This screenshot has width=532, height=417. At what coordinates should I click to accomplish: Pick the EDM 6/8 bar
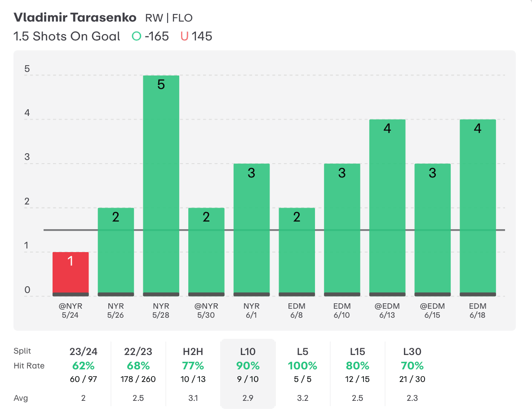[297, 252]
